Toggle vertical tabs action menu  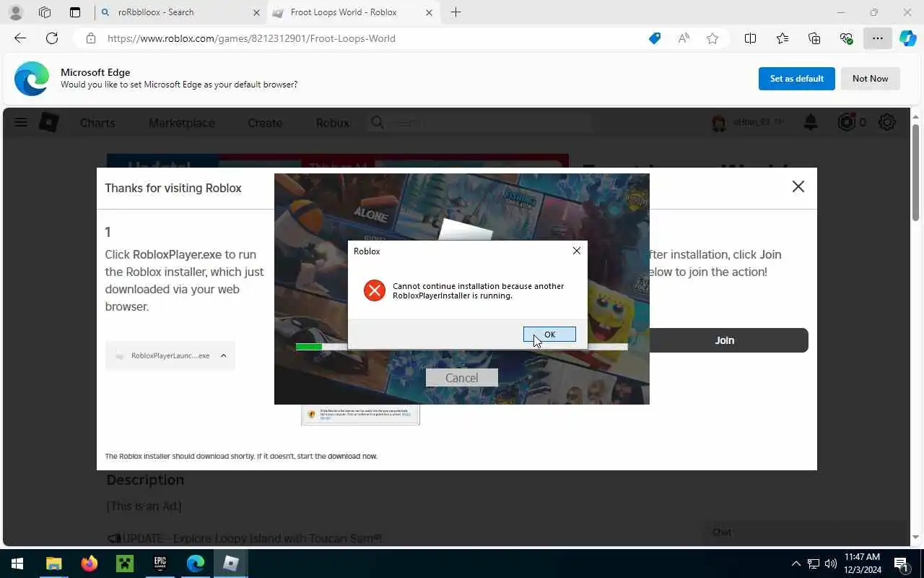(75, 12)
